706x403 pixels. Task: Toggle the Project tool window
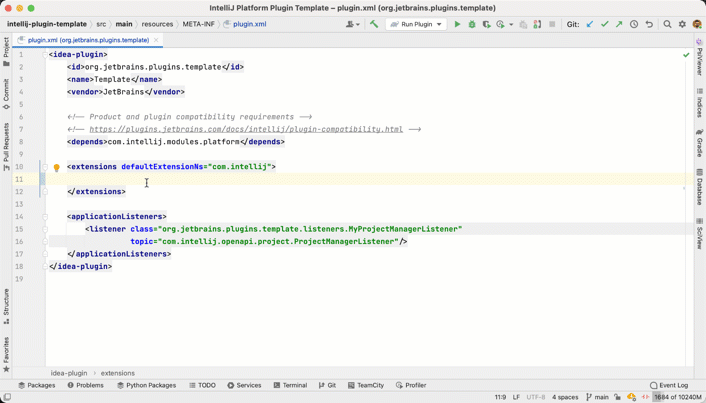pyautogui.click(x=6, y=50)
